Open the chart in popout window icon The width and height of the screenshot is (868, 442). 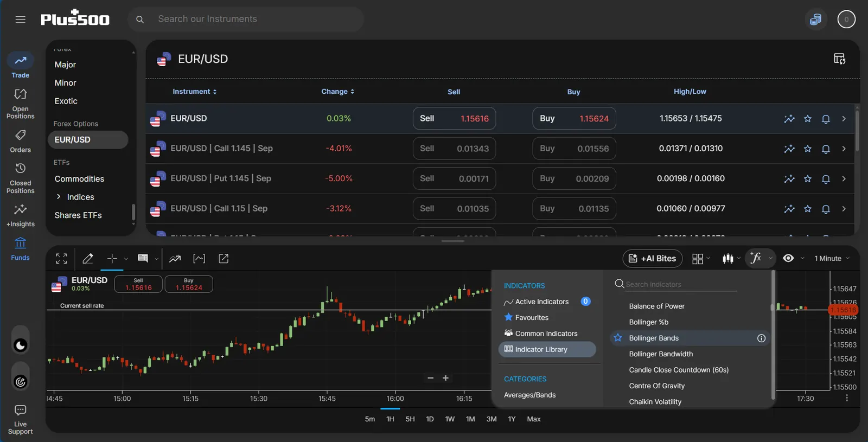pos(224,259)
